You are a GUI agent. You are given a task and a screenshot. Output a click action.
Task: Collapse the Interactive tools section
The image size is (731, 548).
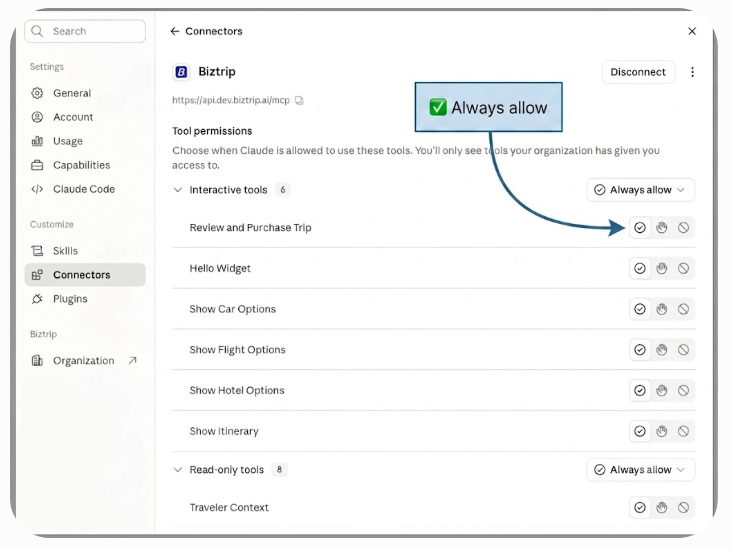click(178, 190)
